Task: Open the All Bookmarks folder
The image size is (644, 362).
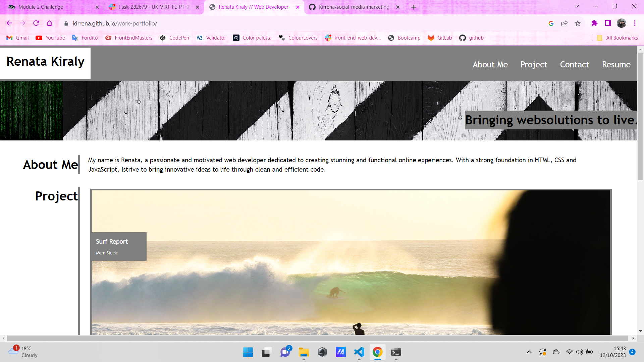Action: click(x=618, y=38)
